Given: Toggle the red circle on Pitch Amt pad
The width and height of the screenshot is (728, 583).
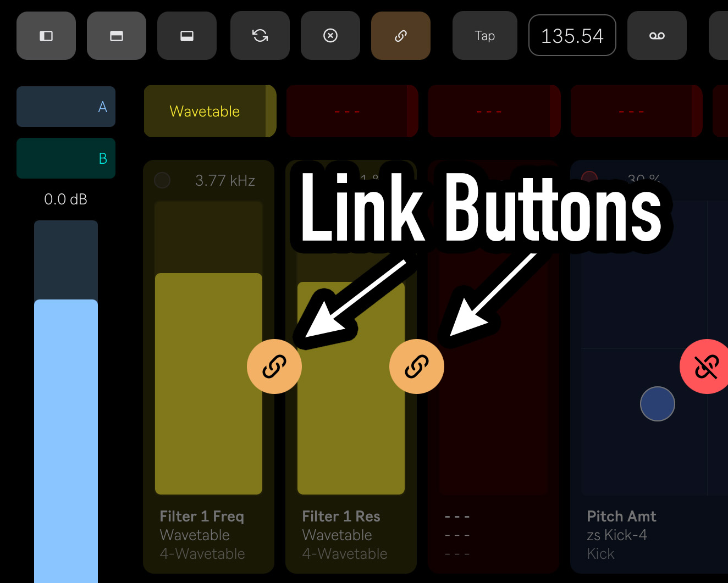Looking at the screenshot, I should click(x=589, y=177).
